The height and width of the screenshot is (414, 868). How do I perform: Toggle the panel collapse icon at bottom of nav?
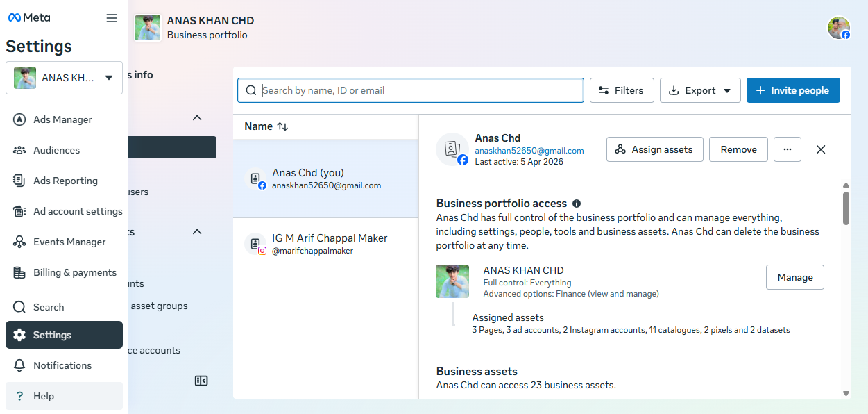tap(201, 381)
